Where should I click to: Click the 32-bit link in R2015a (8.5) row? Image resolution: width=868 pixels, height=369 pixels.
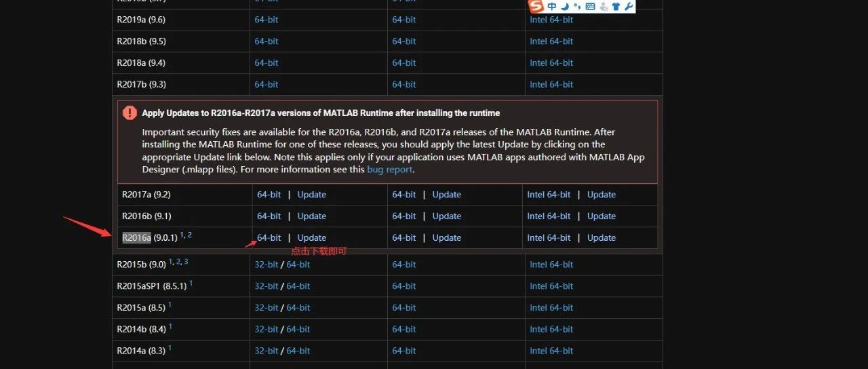[x=267, y=308]
